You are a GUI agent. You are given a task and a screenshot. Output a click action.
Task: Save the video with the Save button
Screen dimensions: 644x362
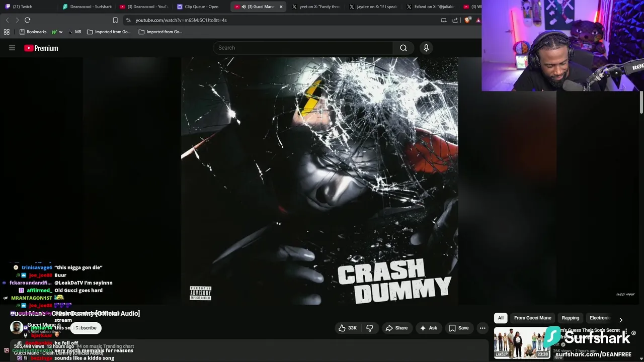tap(459, 328)
